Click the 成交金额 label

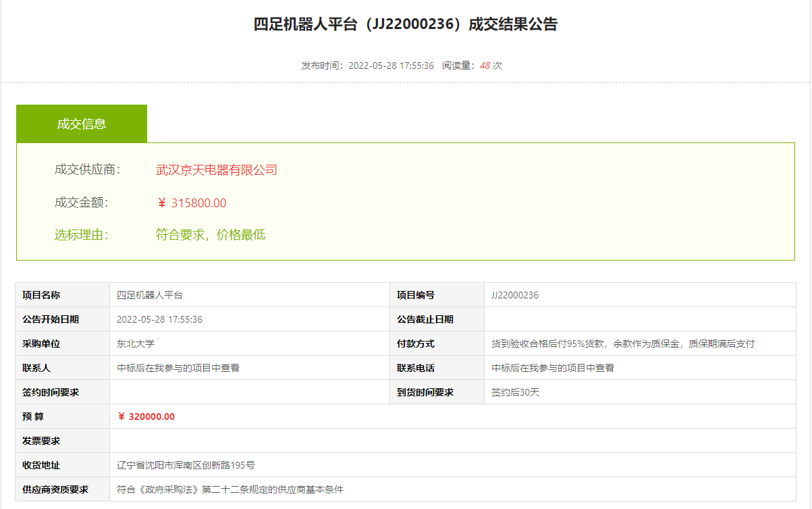click(x=82, y=203)
